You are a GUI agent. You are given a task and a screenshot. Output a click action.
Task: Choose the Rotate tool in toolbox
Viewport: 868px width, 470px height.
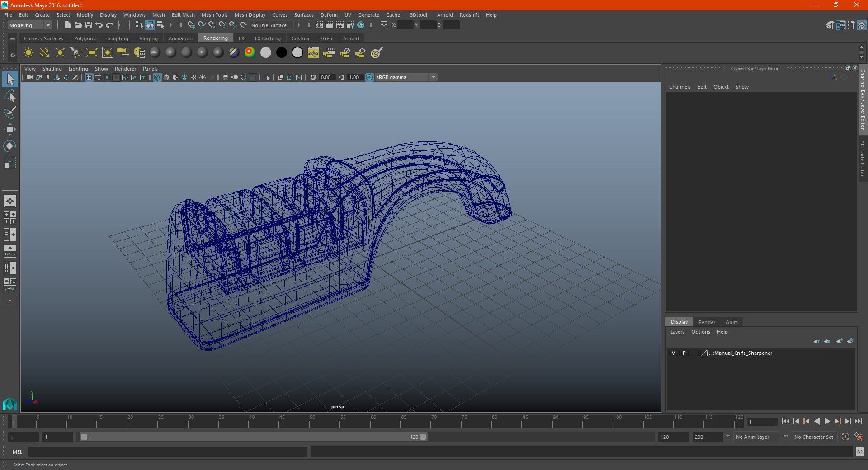[x=10, y=146]
